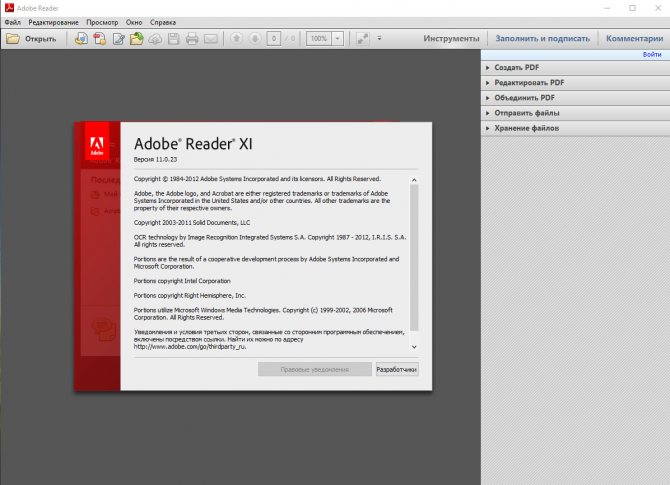Click the Открыть folder button
Image resolution: width=670 pixels, height=485 pixels.
pos(31,39)
